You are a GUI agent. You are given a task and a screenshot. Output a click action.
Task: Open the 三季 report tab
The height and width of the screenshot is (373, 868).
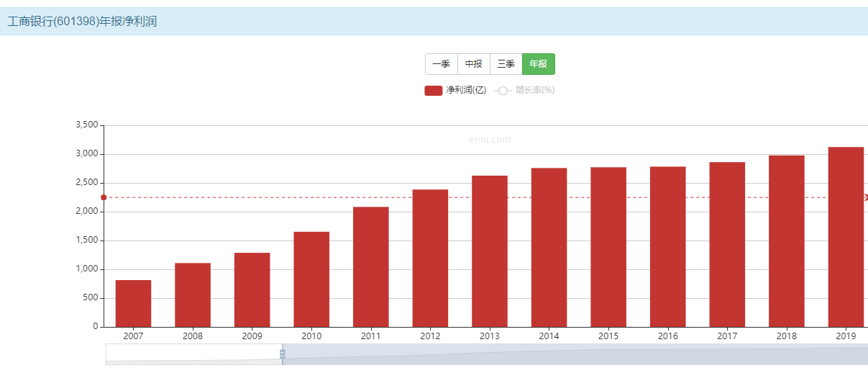click(x=506, y=64)
